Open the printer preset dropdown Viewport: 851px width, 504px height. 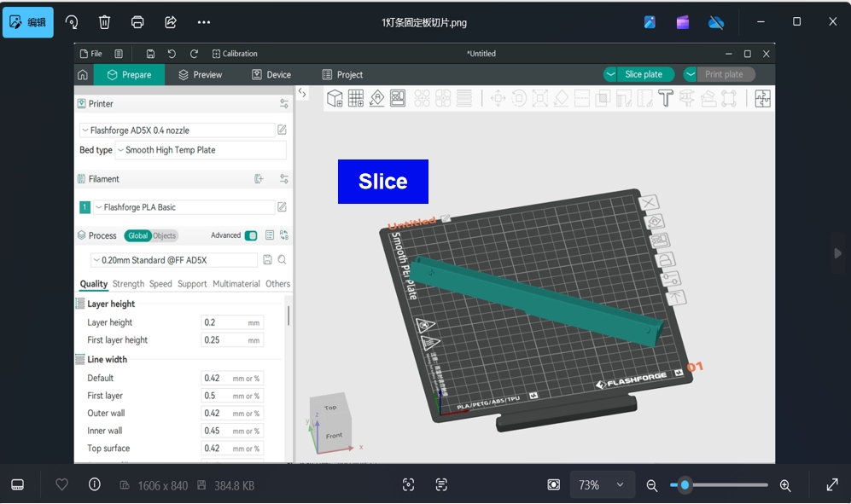coord(178,130)
